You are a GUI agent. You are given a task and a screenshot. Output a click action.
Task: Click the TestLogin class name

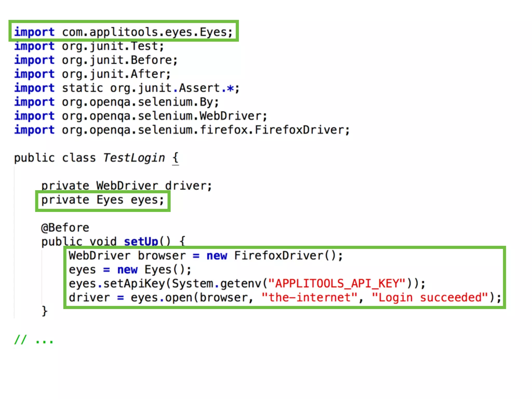pos(134,158)
